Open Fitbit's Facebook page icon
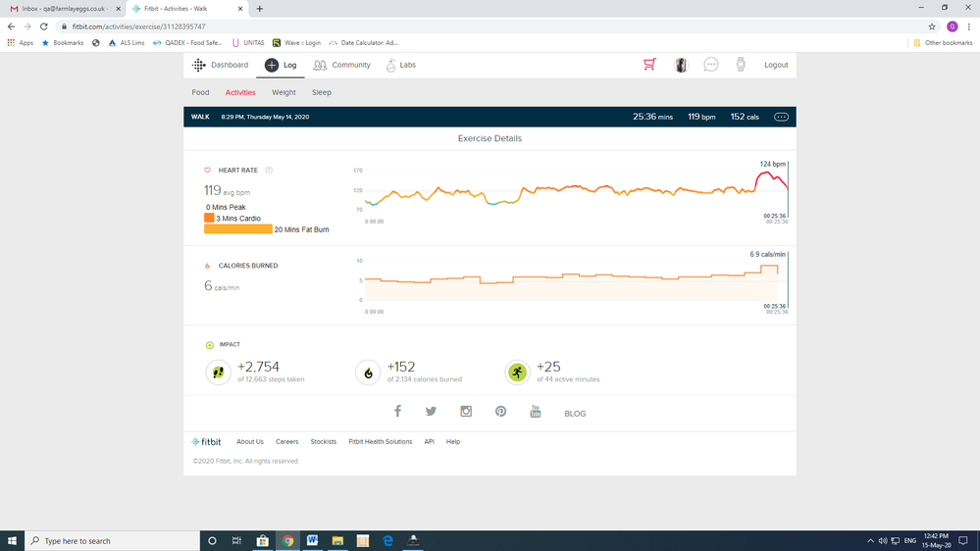The width and height of the screenshot is (980, 551). [397, 411]
